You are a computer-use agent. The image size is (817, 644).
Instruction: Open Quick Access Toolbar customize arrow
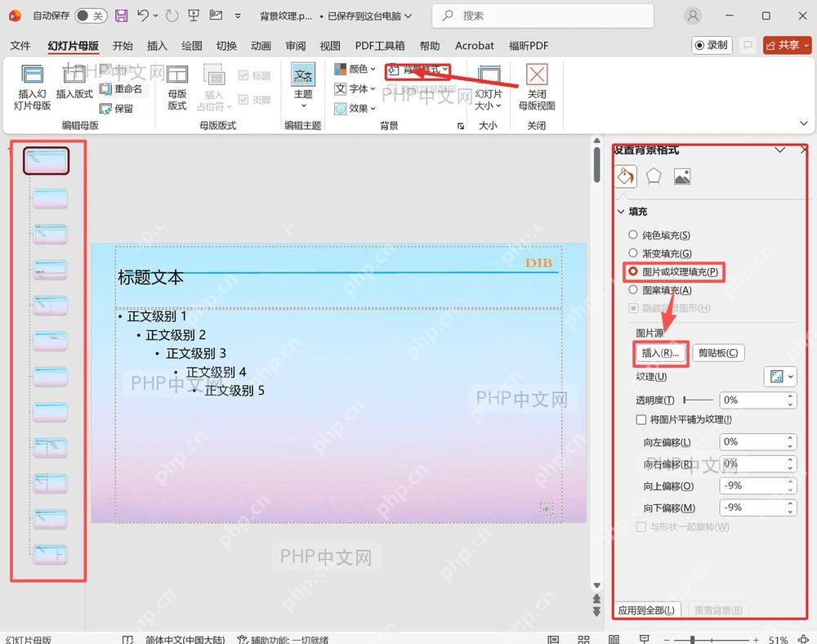click(x=238, y=16)
